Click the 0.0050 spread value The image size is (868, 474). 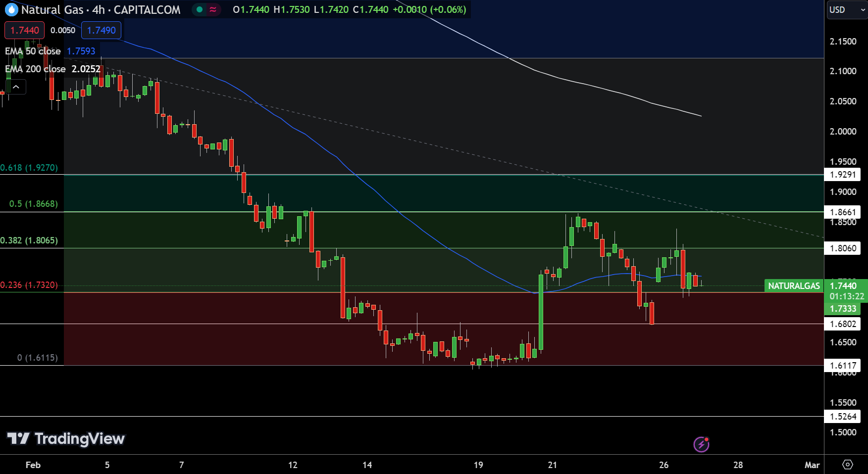pyautogui.click(x=63, y=30)
